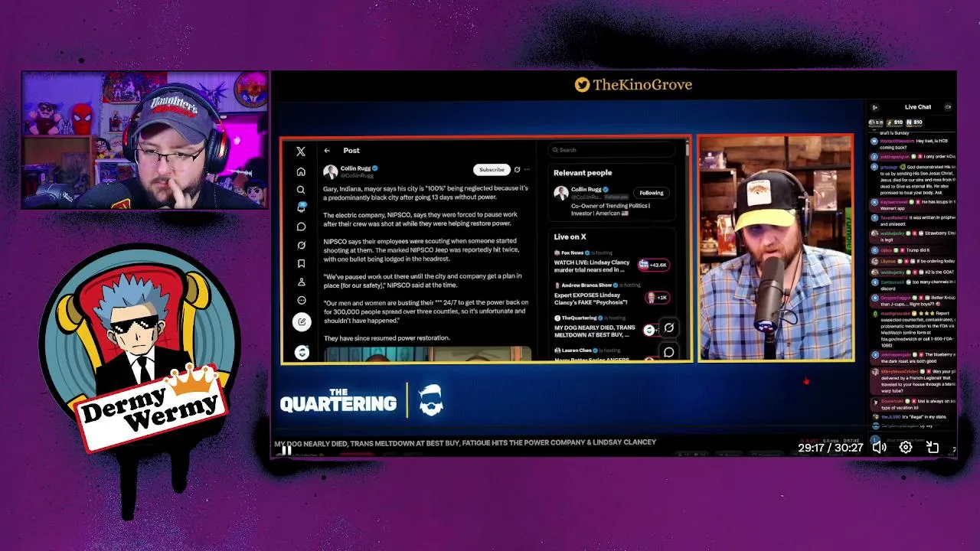
Task: Click The Quartering bearded face logo
Action: pyautogui.click(x=431, y=400)
